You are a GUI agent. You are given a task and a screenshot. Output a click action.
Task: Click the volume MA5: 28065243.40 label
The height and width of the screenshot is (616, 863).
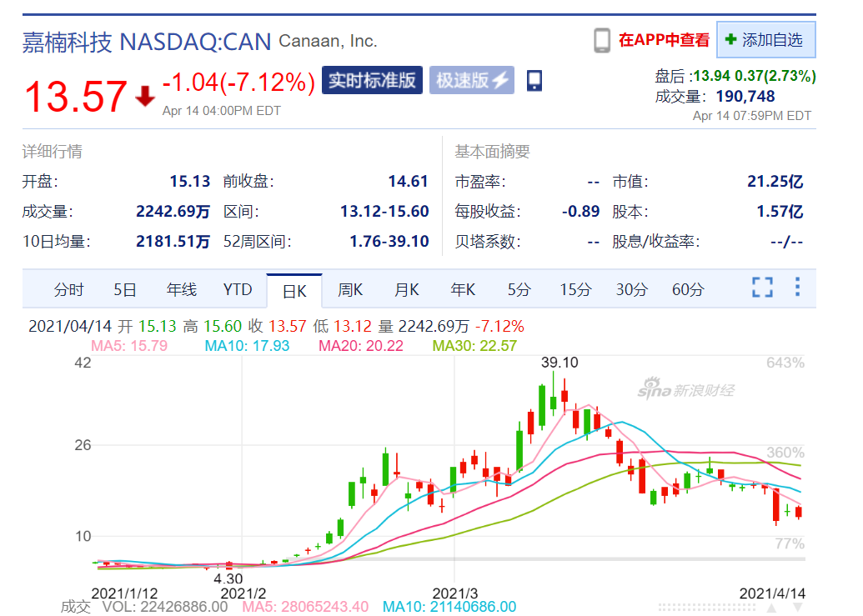(305, 607)
